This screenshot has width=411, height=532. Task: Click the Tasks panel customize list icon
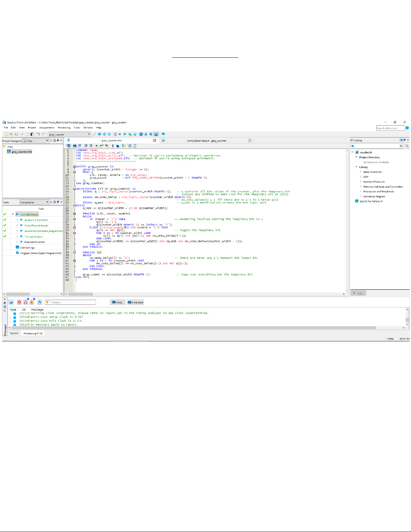point(51,202)
